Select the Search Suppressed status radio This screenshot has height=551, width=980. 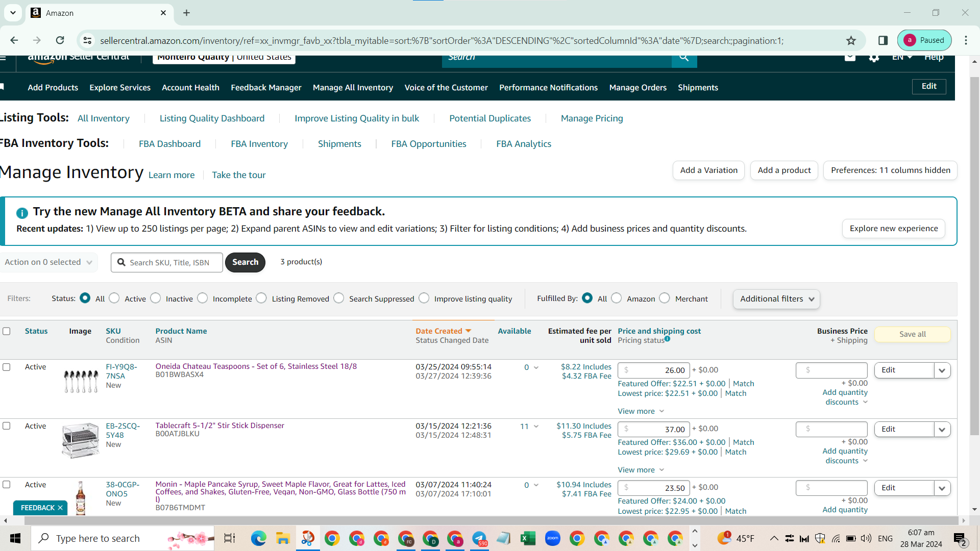click(339, 298)
